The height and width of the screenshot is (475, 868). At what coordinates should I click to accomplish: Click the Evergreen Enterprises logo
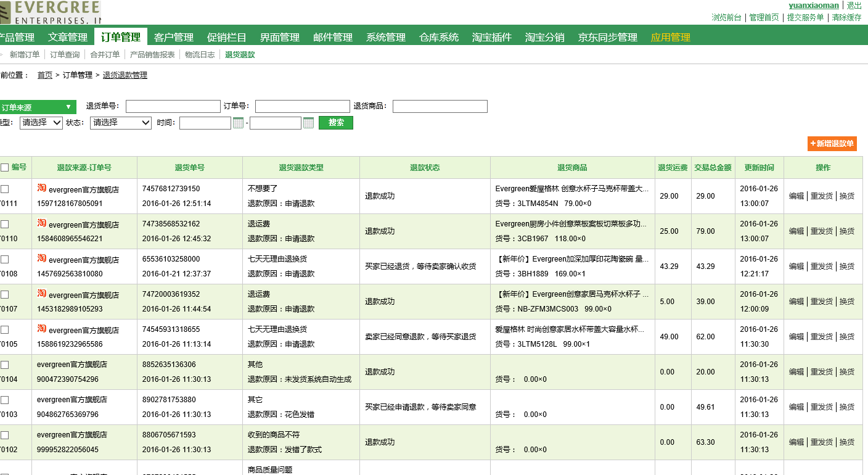51,12
